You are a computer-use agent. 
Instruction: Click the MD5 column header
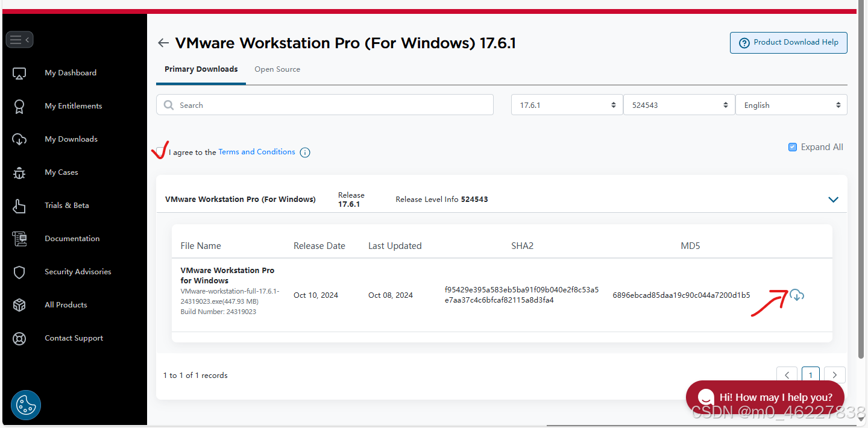(690, 246)
